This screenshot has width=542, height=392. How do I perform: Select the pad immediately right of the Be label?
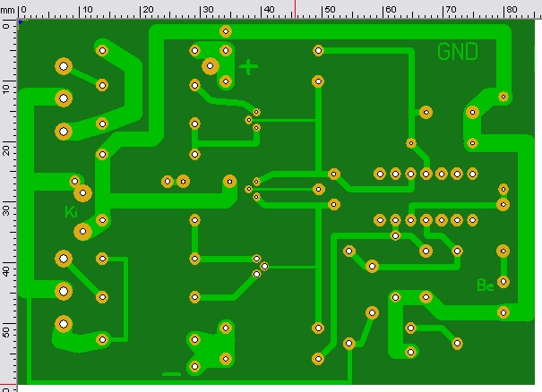503,282
